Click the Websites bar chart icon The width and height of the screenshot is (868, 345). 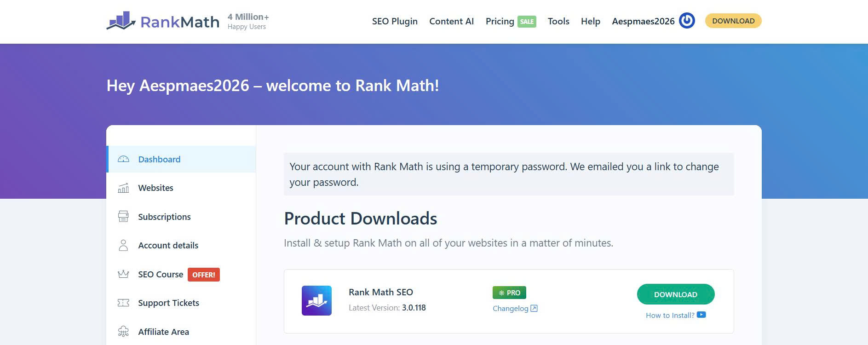point(123,188)
